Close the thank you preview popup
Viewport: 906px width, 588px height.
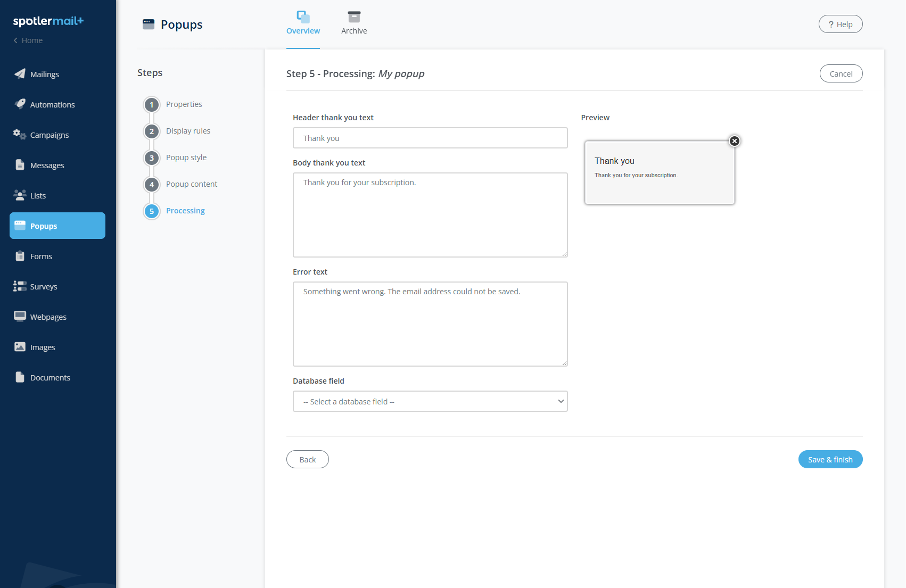(x=735, y=141)
